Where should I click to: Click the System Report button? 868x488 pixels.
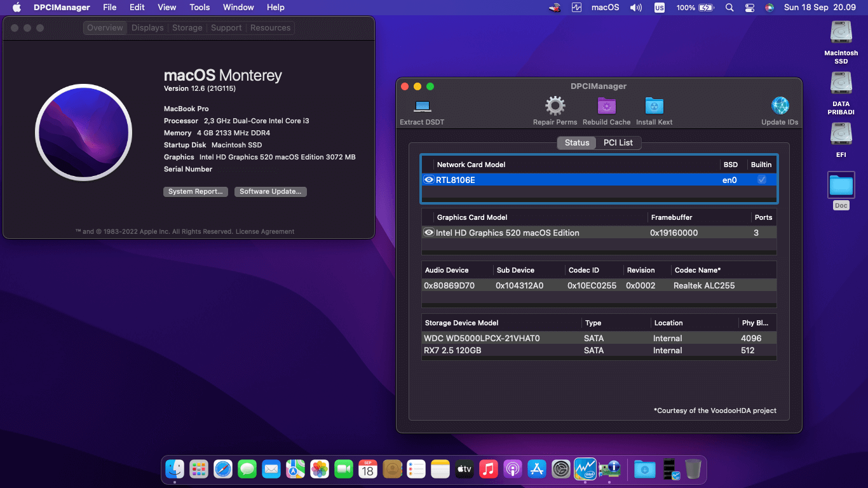point(195,191)
